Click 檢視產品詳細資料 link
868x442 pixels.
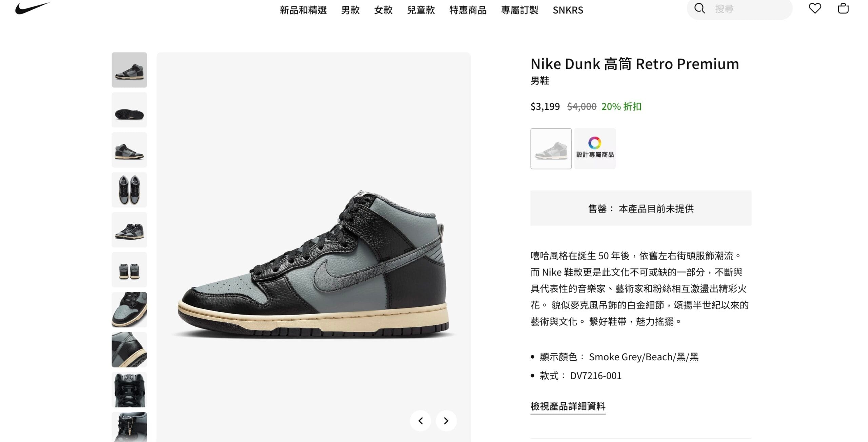568,406
